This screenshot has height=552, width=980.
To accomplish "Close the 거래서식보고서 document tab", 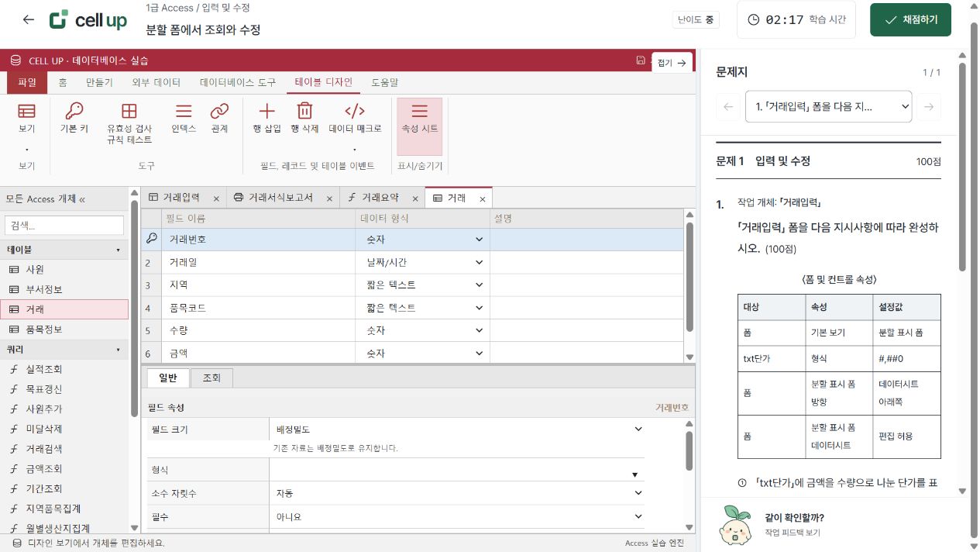I will [329, 198].
